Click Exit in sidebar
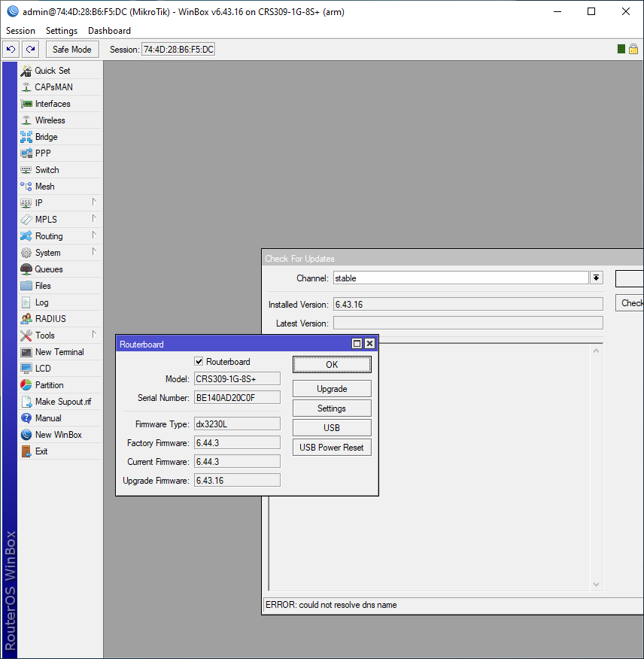The height and width of the screenshot is (659, 644). [x=60, y=451]
